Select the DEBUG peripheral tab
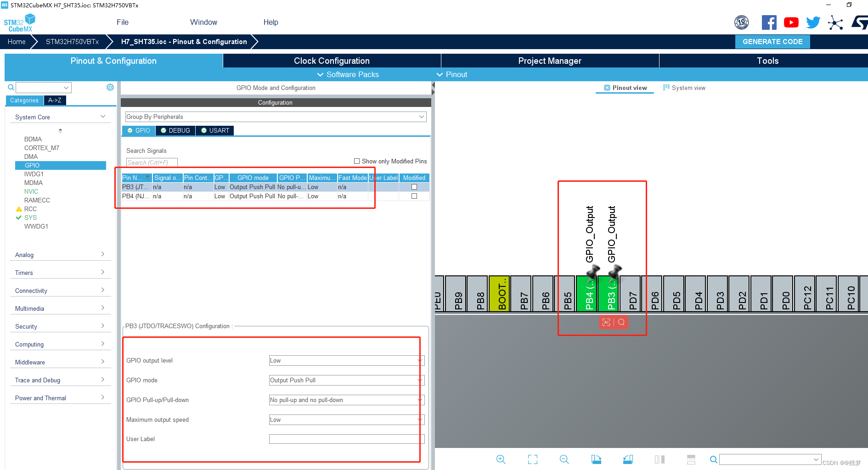Screen dimensions: 868x470 pyautogui.click(x=175, y=131)
